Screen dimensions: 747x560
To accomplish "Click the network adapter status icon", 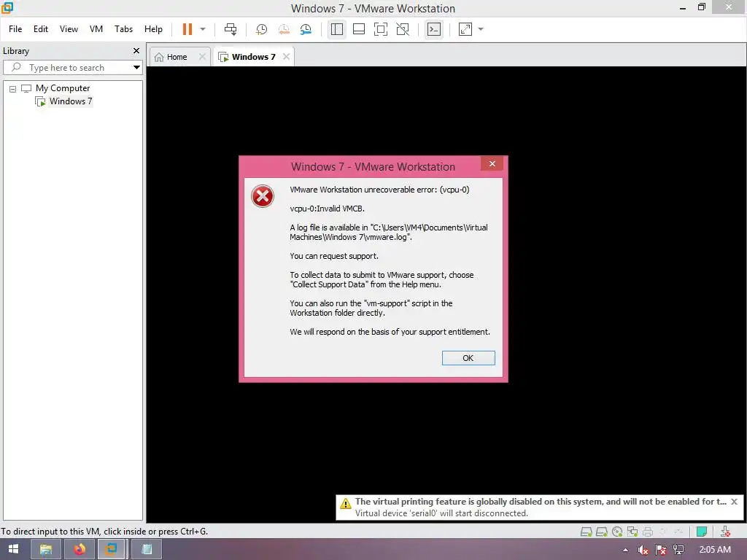I will pos(632,532).
